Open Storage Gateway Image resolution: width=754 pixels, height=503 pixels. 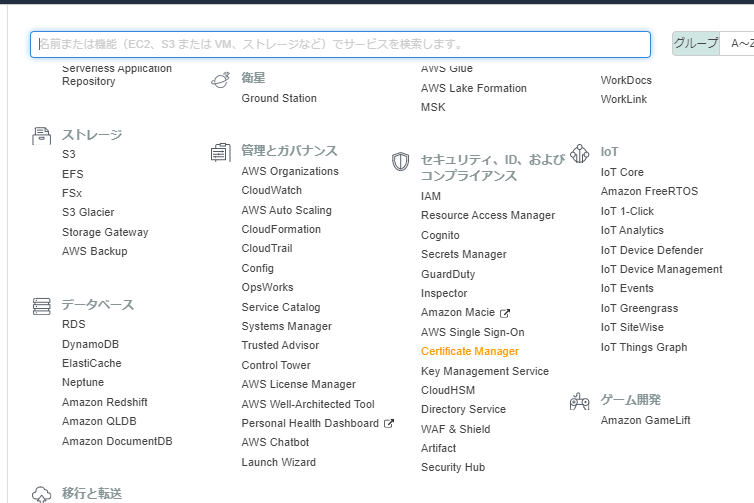coord(105,232)
